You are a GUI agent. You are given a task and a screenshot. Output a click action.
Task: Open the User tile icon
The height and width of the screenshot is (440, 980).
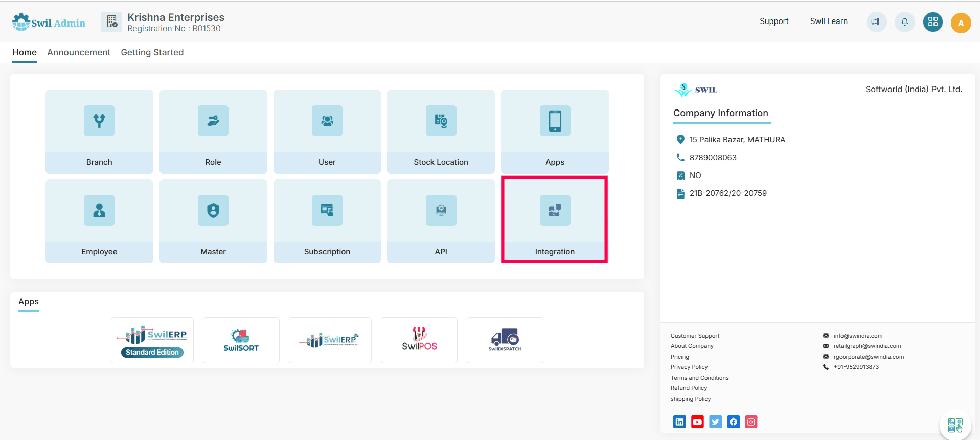point(327,121)
